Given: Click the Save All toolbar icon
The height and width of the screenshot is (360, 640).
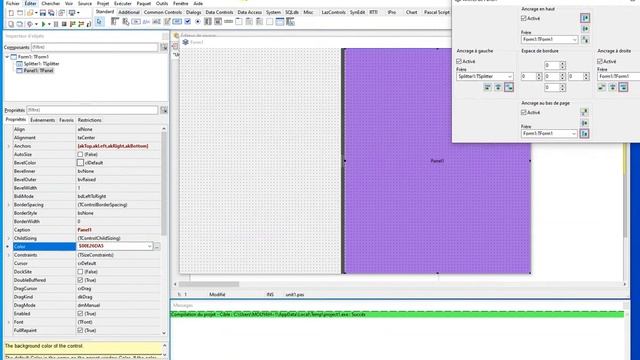Looking at the screenshot, I should tap(51, 13).
